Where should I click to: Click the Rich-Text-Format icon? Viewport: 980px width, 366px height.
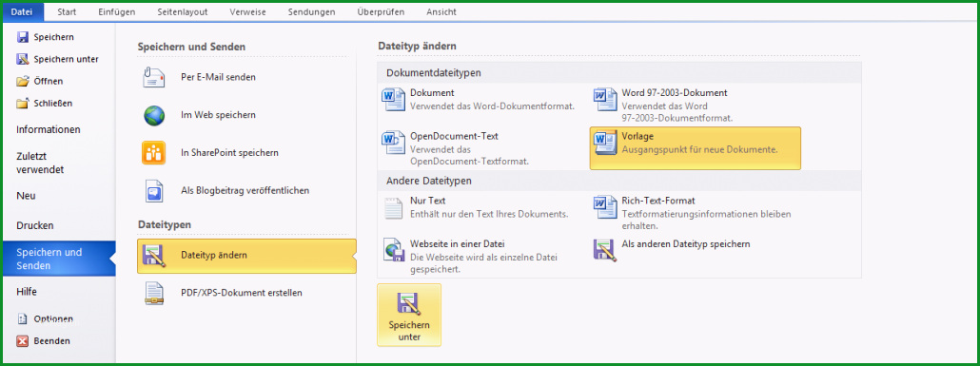pyautogui.click(x=605, y=208)
